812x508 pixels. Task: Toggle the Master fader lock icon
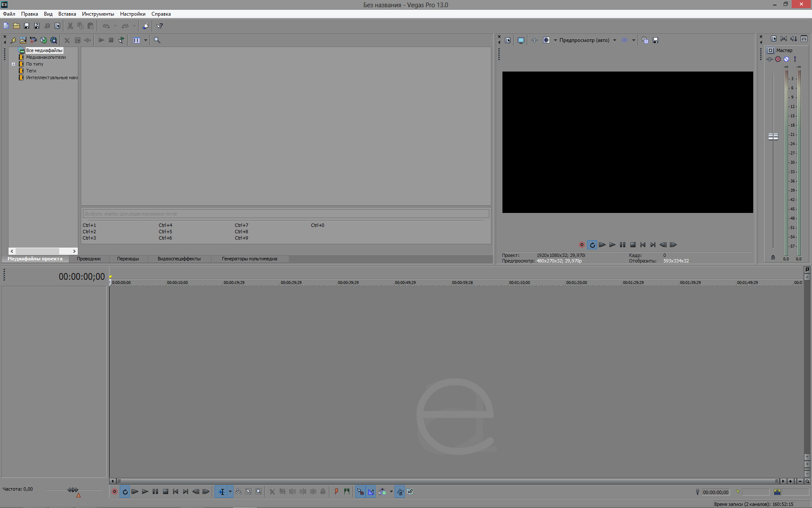[773, 257]
